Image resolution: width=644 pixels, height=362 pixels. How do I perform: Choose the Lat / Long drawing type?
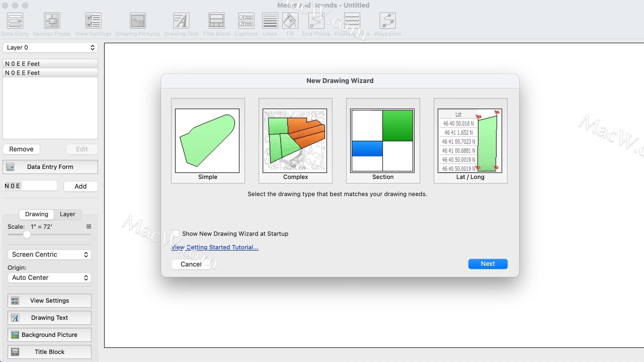(x=471, y=141)
